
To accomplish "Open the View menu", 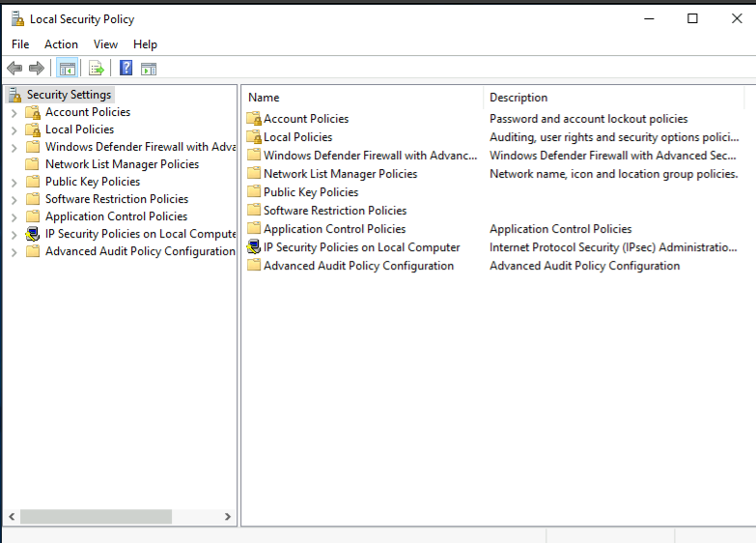I will 105,44.
